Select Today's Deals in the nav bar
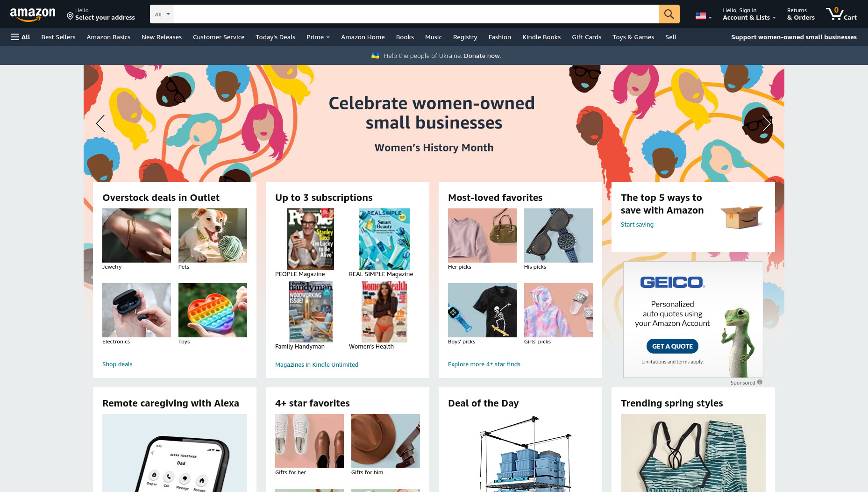 (275, 37)
